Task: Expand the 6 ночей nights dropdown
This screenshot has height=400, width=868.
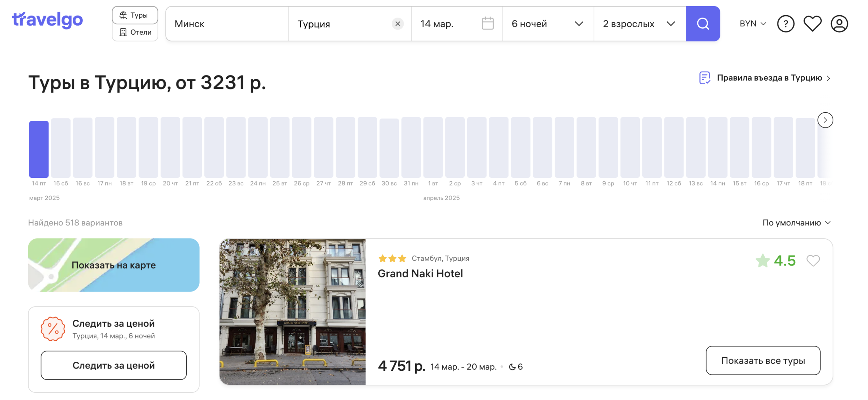Action: [x=547, y=24]
